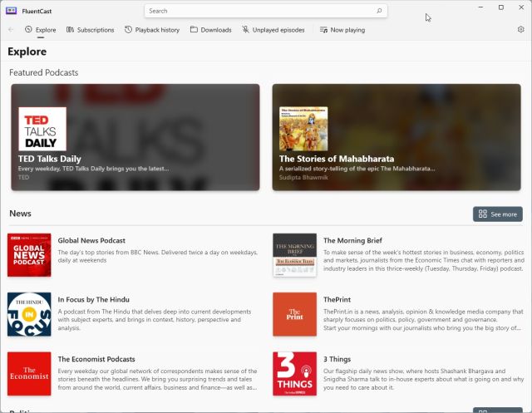The image size is (532, 413).
Task: Show the Unplayed episodes tab
Action: [x=273, y=30]
